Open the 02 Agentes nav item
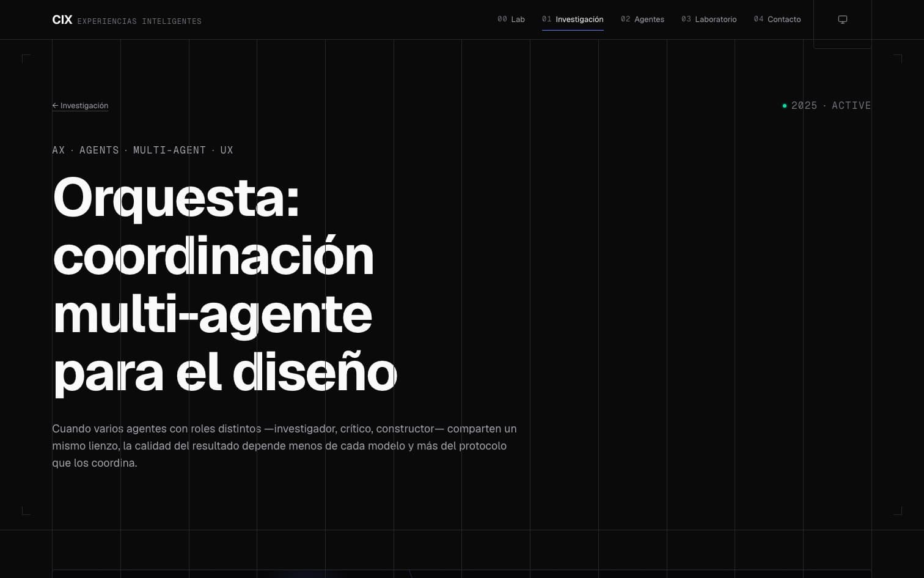 coord(642,20)
